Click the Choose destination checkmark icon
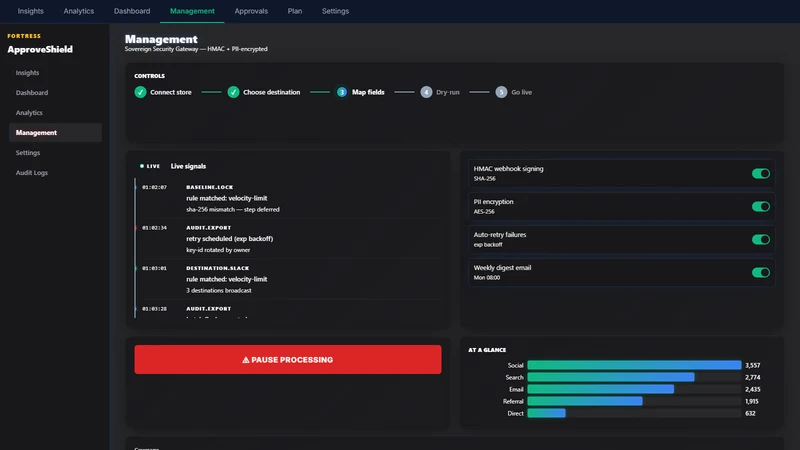 [x=233, y=92]
